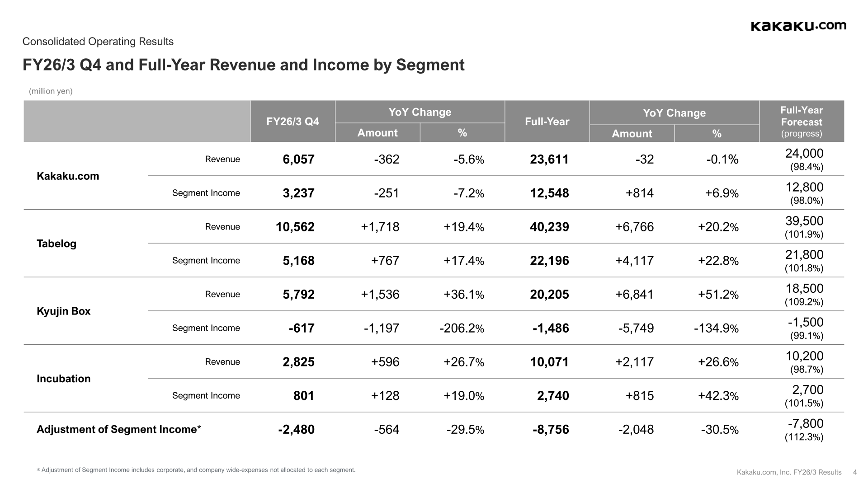The height and width of the screenshot is (488, 868).
Task: Click the forecast value 24,000 (98.4%)
Action: click(804, 160)
